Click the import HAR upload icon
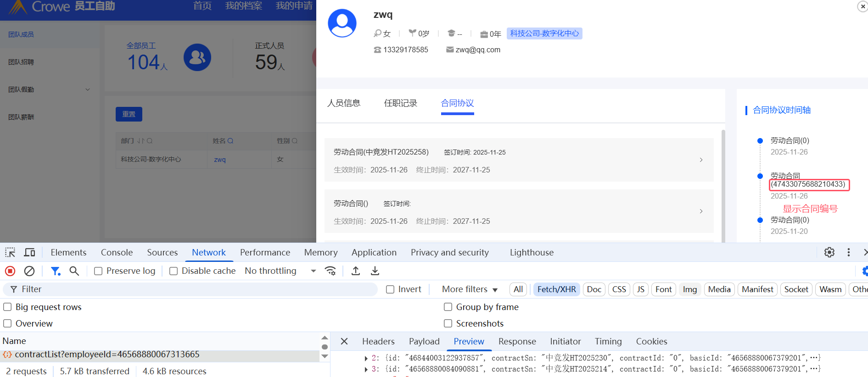The height and width of the screenshot is (377, 868). pyautogui.click(x=355, y=271)
